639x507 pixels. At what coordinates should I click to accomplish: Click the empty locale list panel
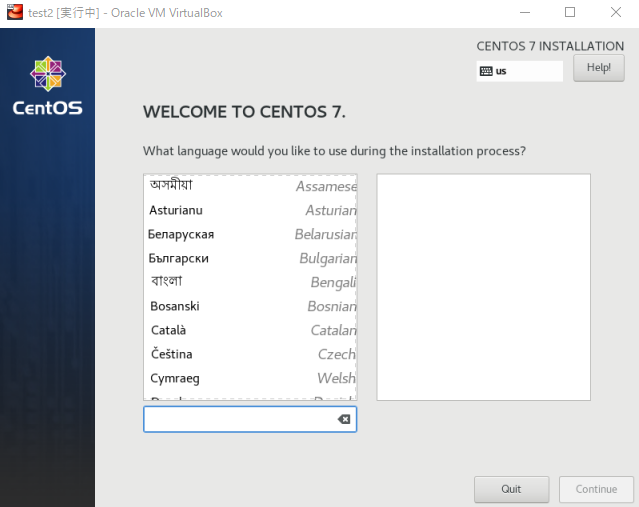pos(483,287)
